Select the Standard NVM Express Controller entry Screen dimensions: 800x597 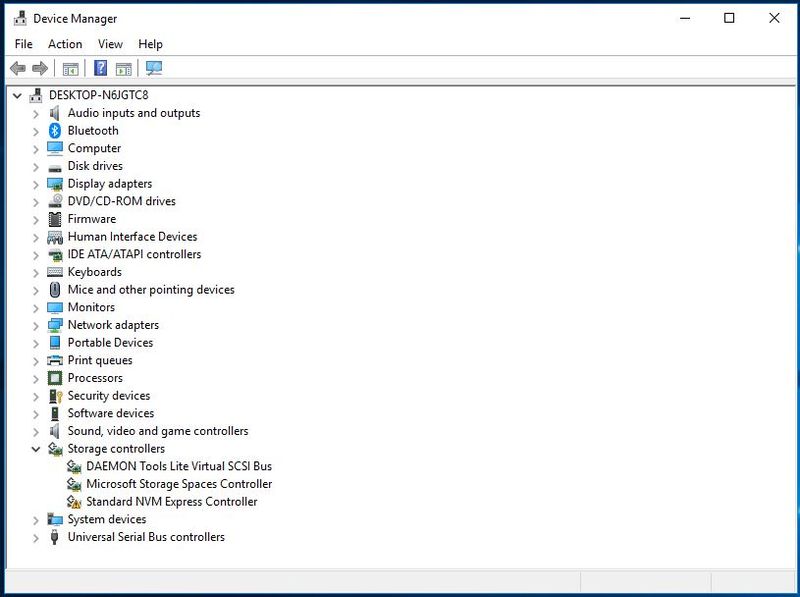(x=171, y=502)
